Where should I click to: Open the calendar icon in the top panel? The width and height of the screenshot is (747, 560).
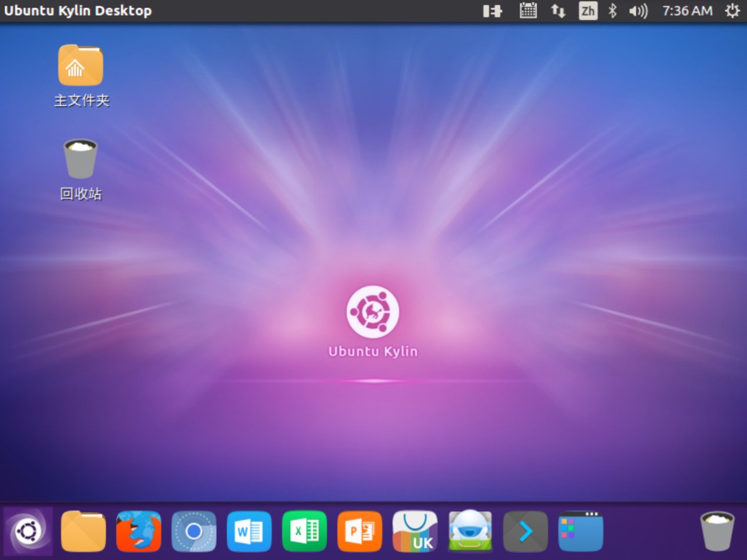click(x=528, y=10)
